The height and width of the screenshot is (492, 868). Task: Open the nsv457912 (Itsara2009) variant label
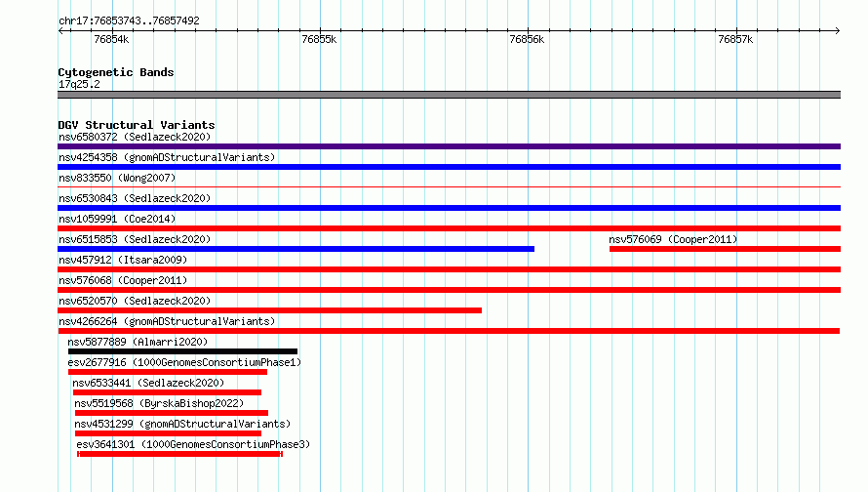click(x=123, y=260)
